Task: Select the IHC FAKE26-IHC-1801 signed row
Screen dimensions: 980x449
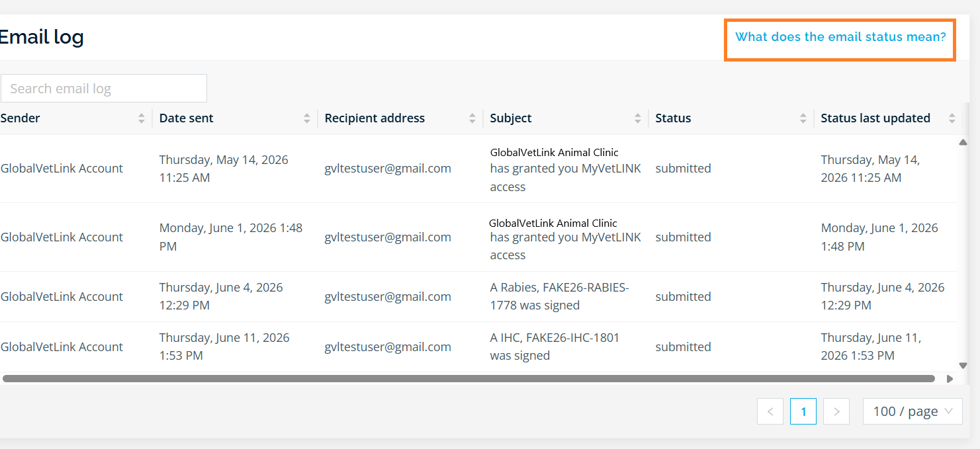Action: (478, 347)
